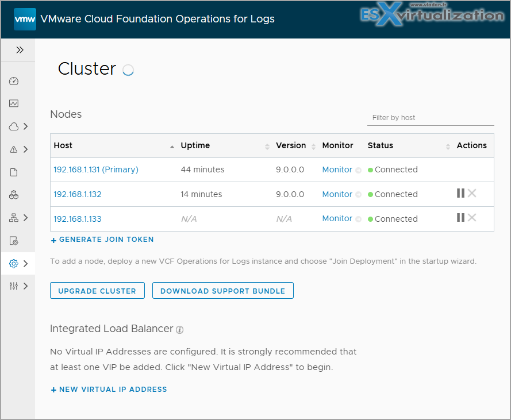Click the Filter by host input field
The height and width of the screenshot is (420, 511).
click(430, 118)
